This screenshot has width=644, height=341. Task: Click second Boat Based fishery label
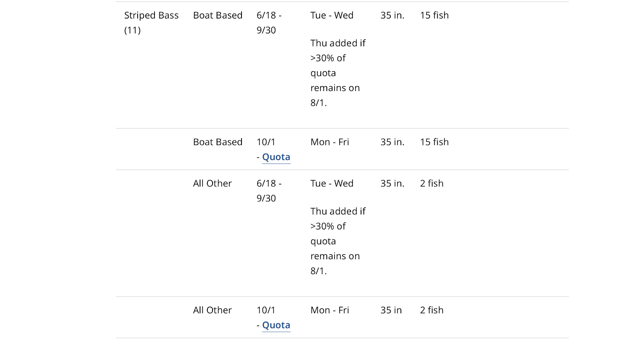pos(218,142)
